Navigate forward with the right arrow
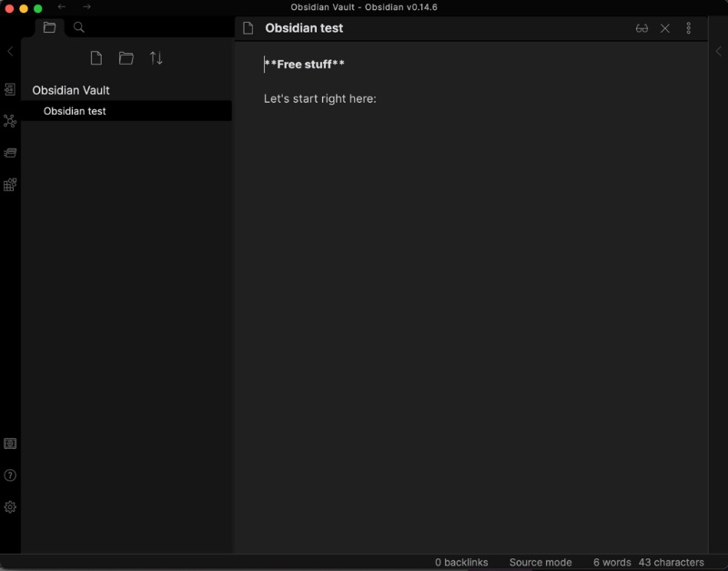This screenshot has width=728, height=571. [x=86, y=7]
